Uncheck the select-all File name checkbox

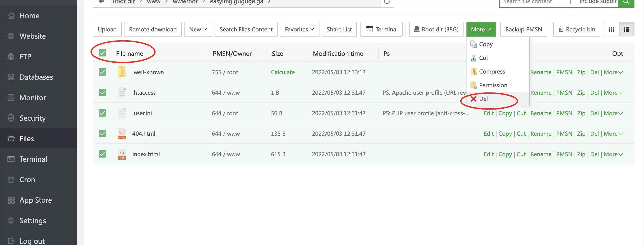click(x=102, y=53)
